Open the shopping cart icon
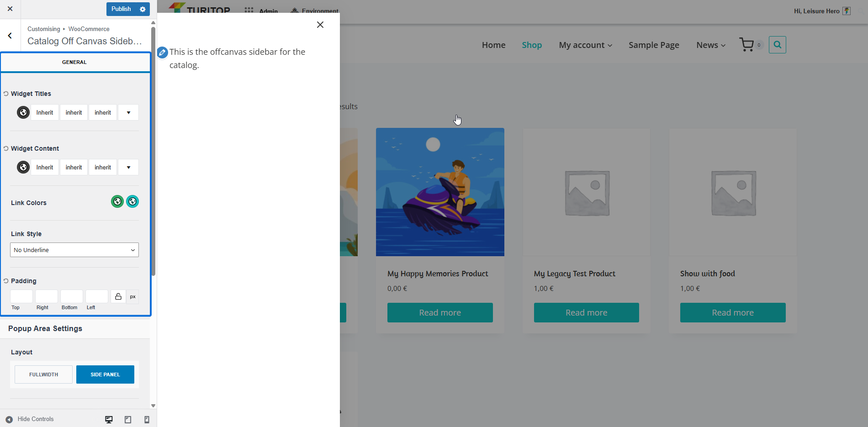The height and width of the screenshot is (427, 868). tap(746, 45)
